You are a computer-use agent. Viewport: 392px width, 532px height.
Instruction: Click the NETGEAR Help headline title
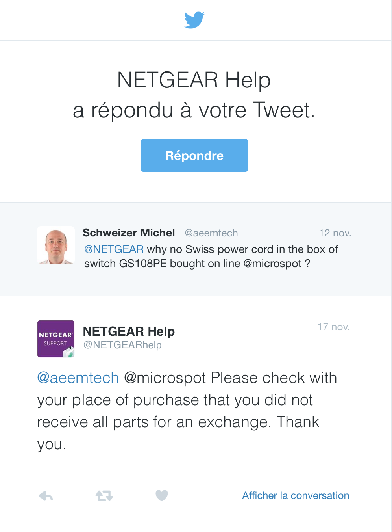pyautogui.click(x=194, y=80)
